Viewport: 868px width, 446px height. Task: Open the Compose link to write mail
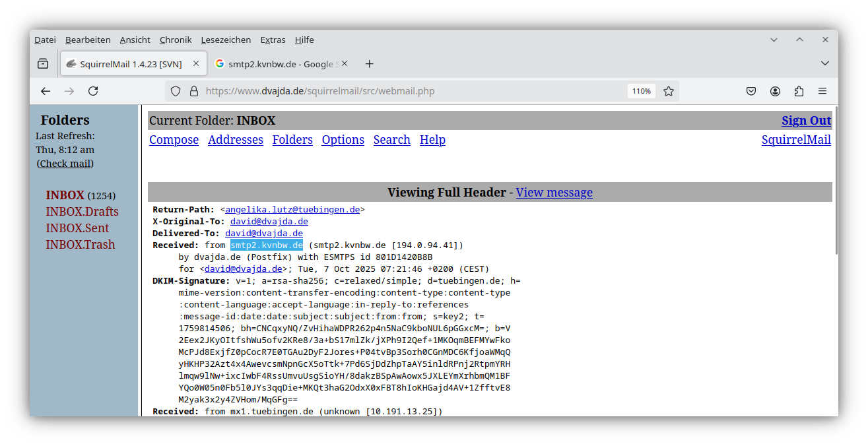(174, 139)
